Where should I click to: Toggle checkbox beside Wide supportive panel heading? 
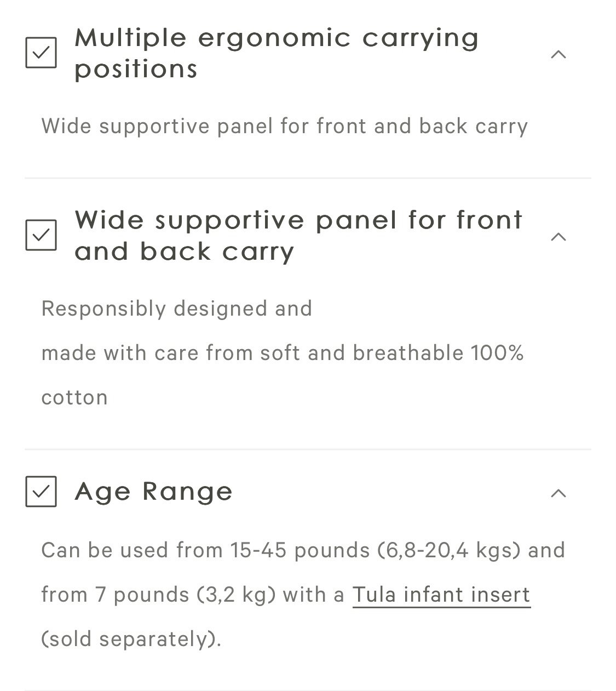[41, 235]
